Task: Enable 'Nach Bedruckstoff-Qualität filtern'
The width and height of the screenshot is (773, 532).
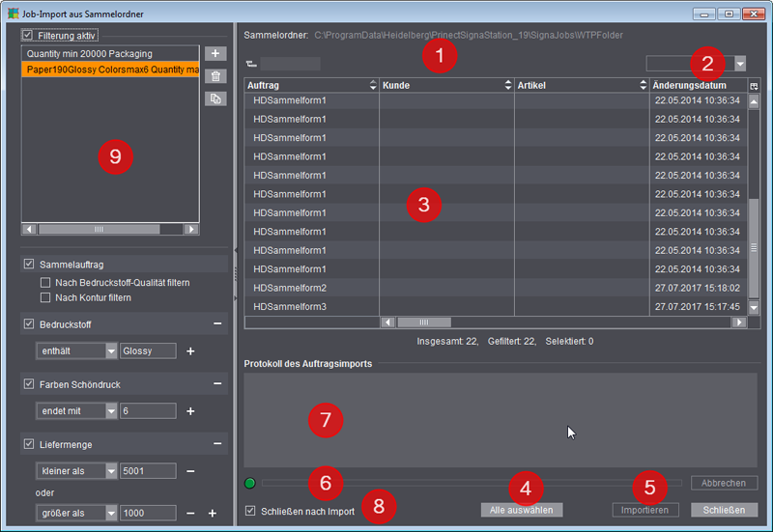Action: tap(45, 283)
